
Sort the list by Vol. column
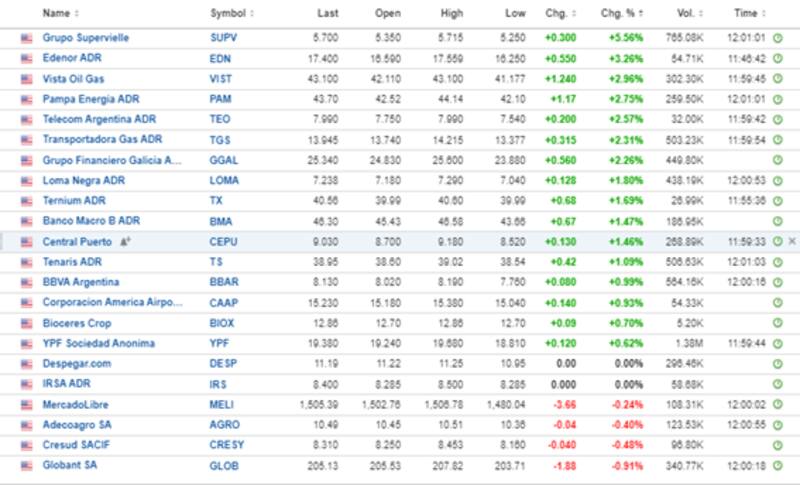(x=686, y=14)
